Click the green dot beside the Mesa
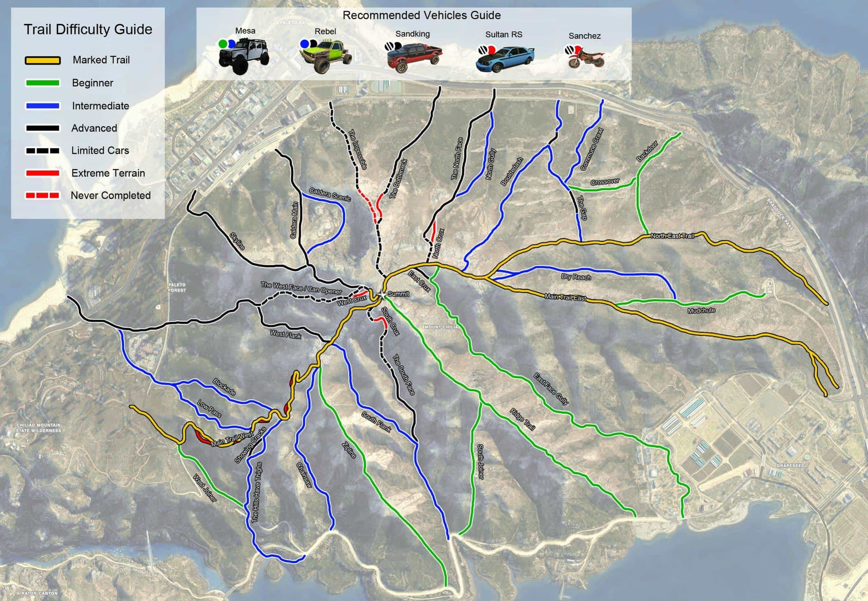The image size is (868, 601). point(222,44)
